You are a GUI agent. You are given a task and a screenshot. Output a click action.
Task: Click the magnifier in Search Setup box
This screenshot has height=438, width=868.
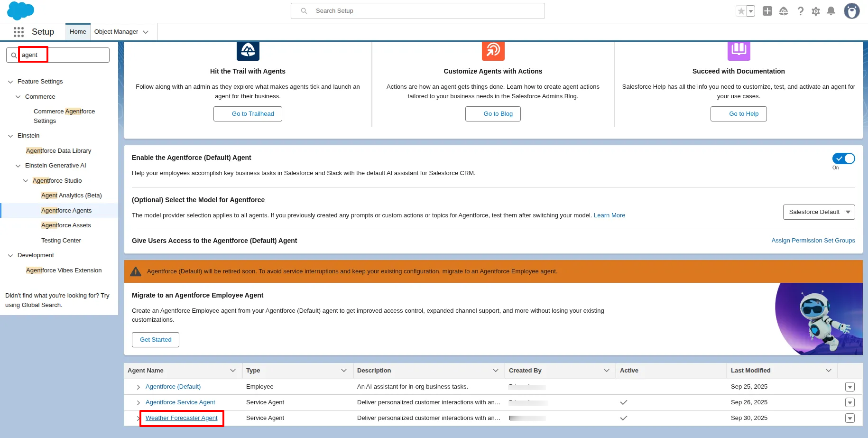[x=304, y=11]
